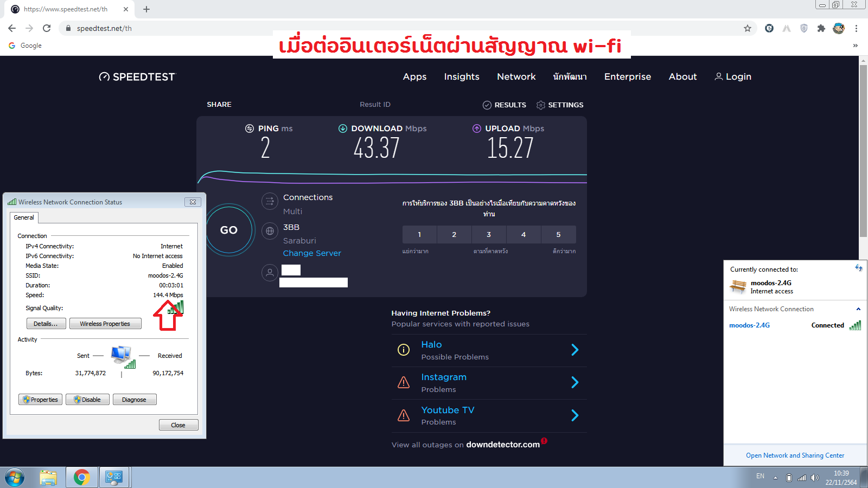Click the Youtube TV warning triangle icon
The width and height of the screenshot is (868, 488).
click(x=404, y=415)
